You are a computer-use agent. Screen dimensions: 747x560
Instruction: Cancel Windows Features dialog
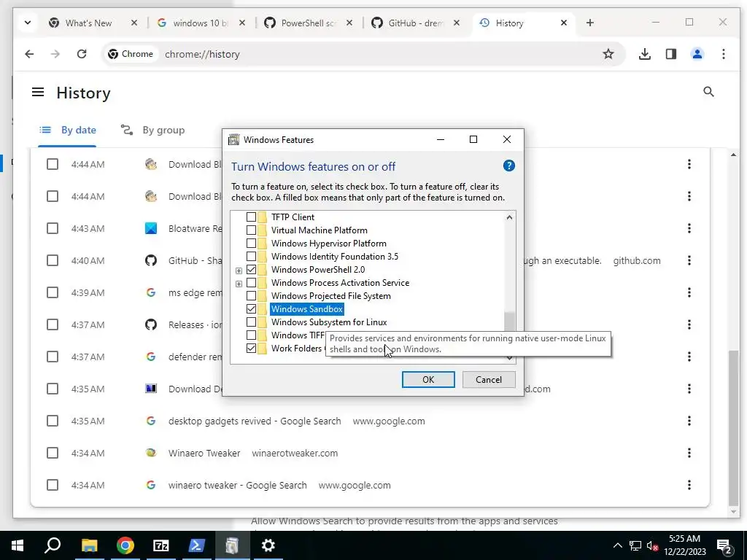click(x=488, y=379)
